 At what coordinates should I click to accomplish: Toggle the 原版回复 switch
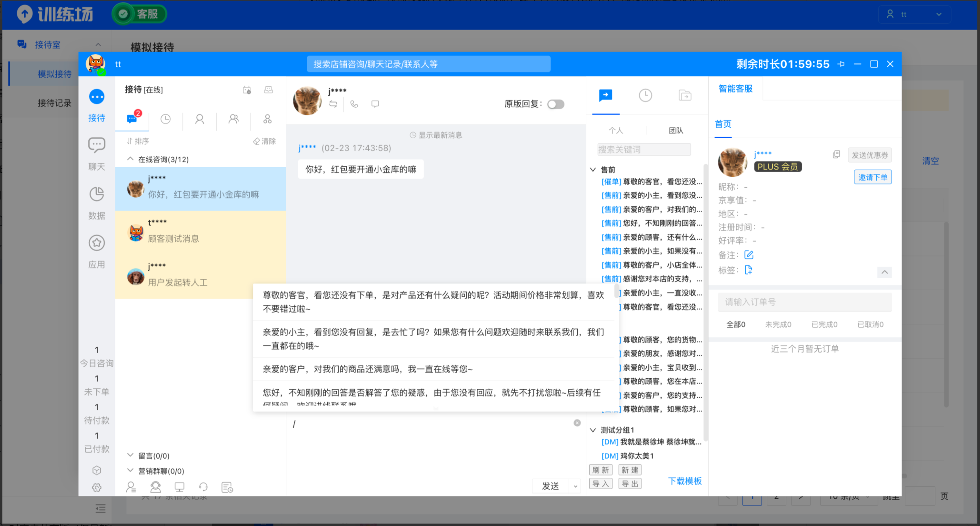point(556,104)
